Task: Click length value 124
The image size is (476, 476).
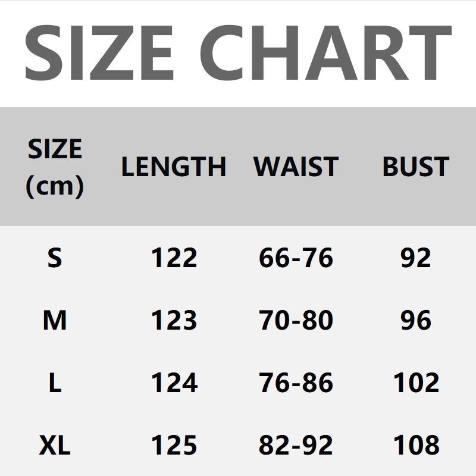Action: pyautogui.click(x=174, y=383)
